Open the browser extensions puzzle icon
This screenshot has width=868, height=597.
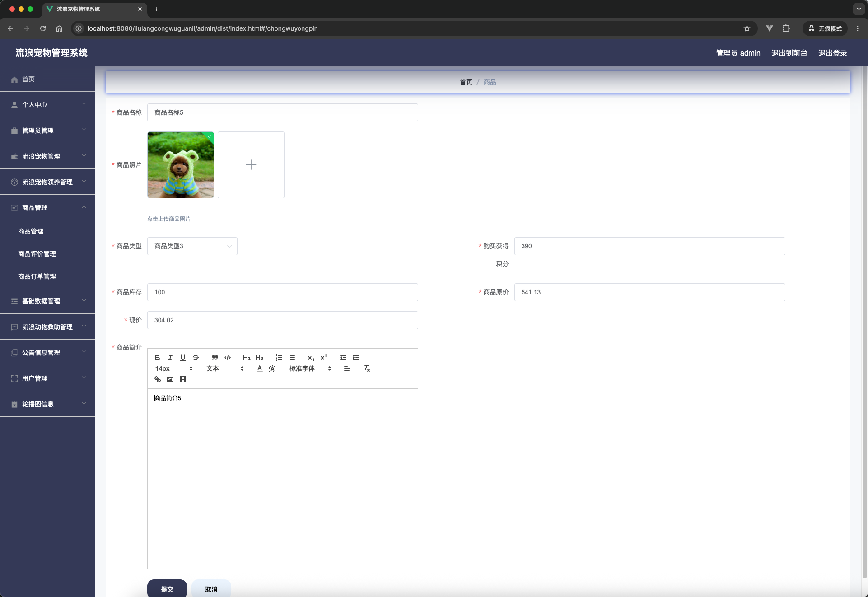point(786,28)
